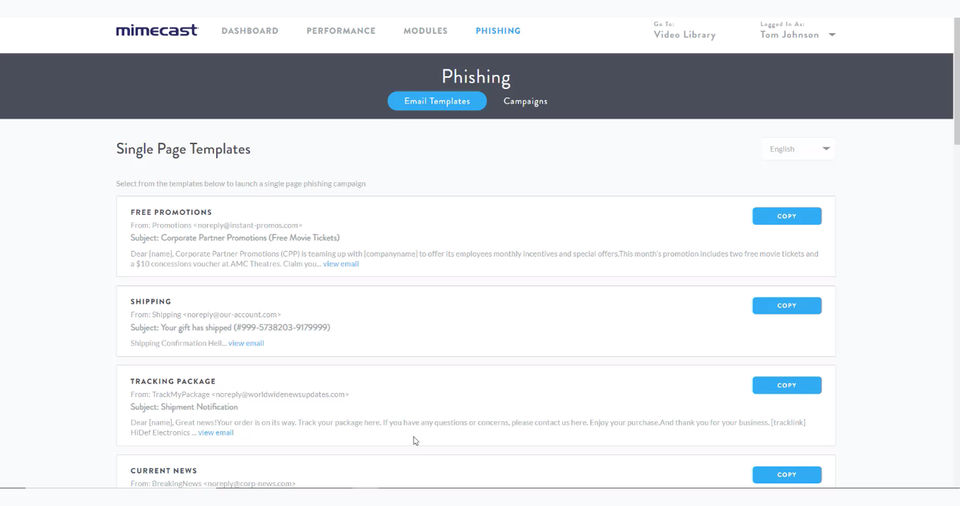
Task: Copy the Free Promotions template
Action: point(787,216)
